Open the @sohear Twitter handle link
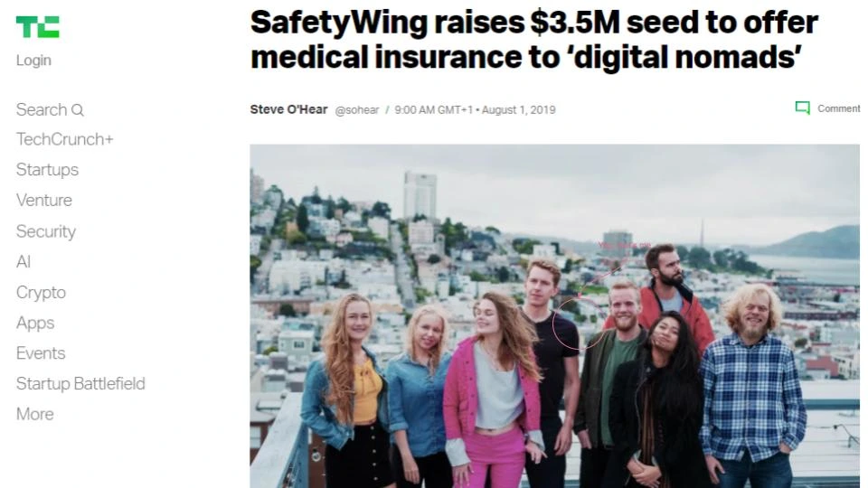The image size is (868, 488). [x=357, y=110]
